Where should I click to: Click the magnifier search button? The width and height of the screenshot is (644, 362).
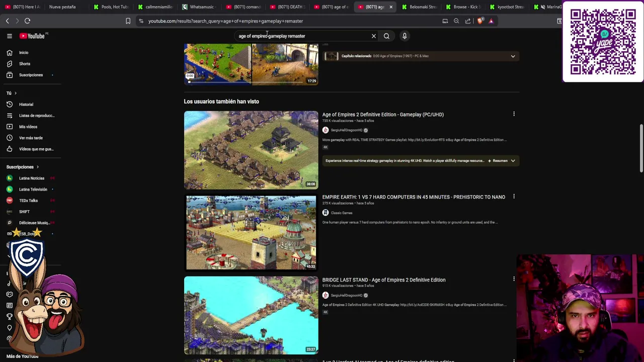386,36
